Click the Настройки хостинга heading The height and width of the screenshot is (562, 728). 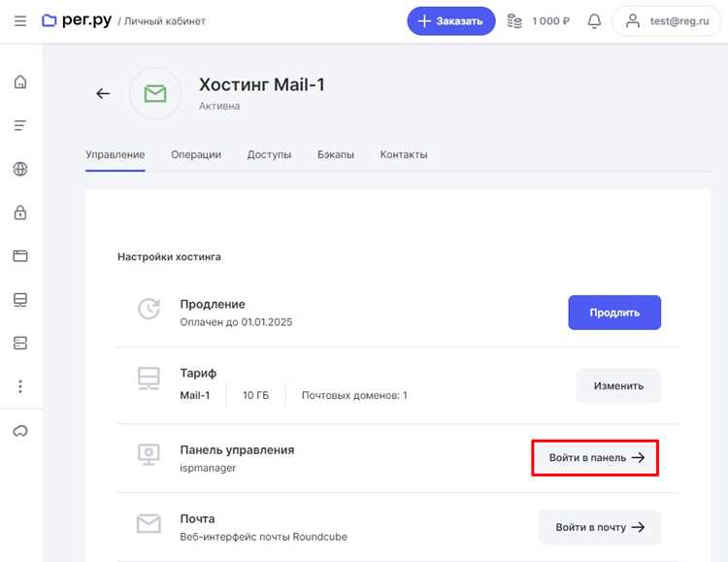(x=169, y=257)
